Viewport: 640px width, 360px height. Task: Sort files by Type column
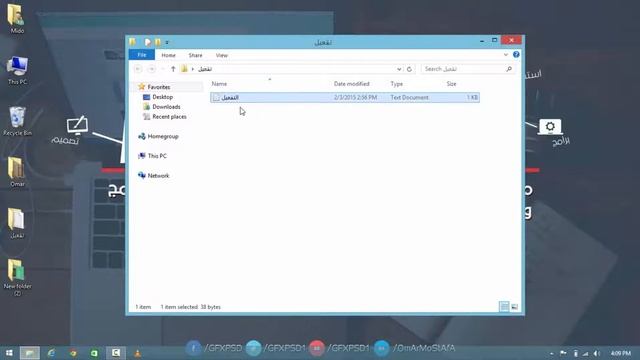tap(396, 84)
